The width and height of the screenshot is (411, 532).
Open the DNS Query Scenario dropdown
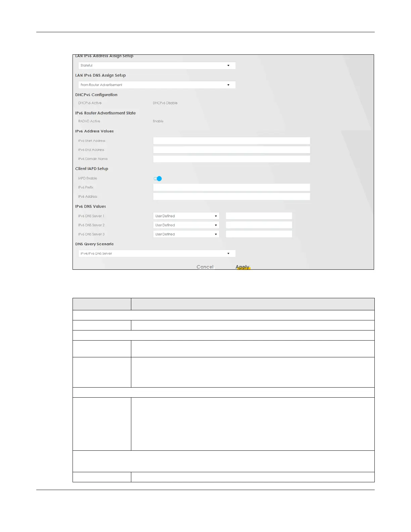point(157,254)
